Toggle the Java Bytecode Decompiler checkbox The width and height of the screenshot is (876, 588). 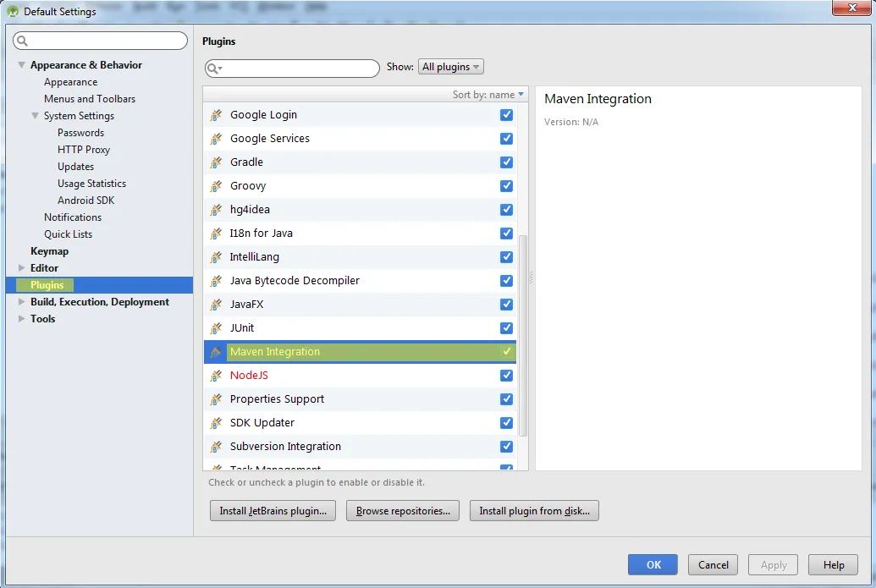click(506, 280)
